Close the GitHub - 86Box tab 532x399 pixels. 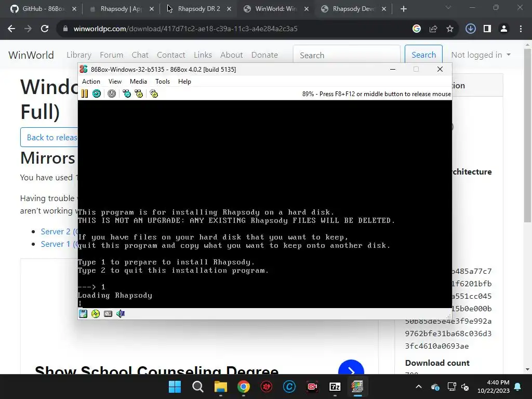[74, 9]
